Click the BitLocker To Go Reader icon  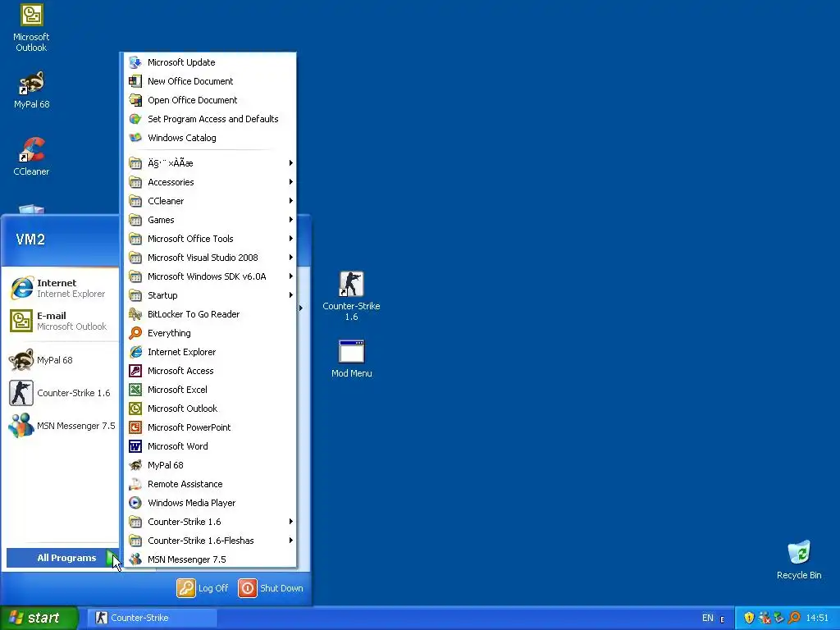(135, 314)
